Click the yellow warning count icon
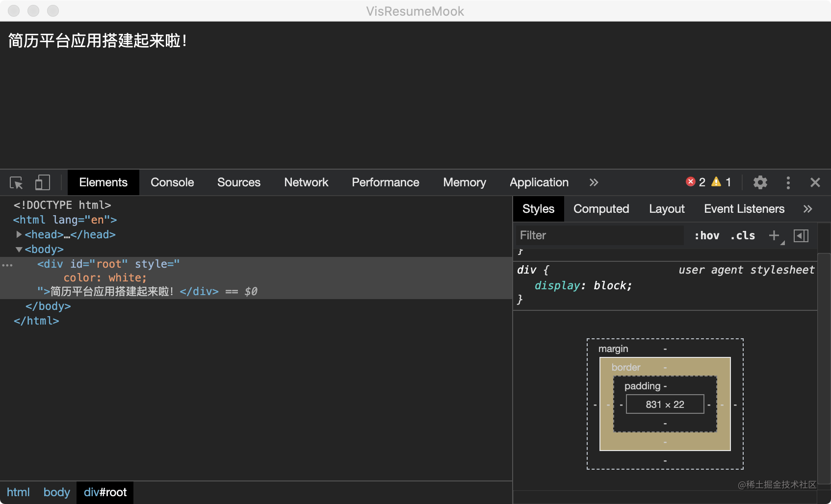The image size is (831, 504). click(x=716, y=182)
